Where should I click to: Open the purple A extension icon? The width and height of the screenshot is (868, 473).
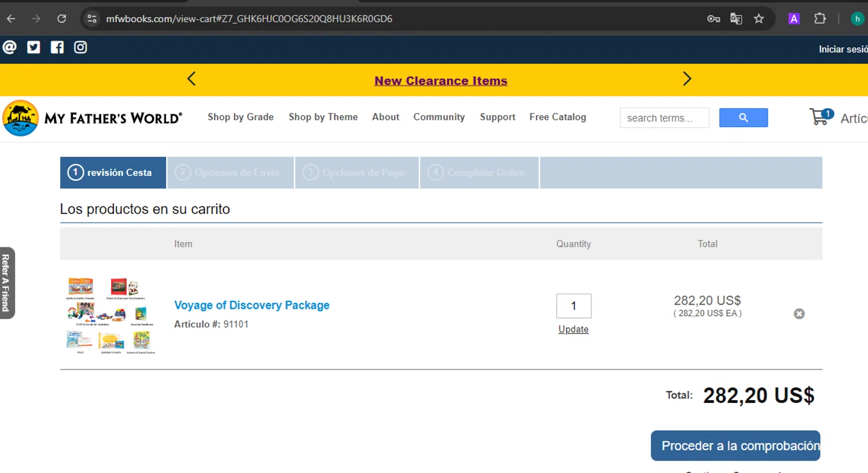(x=794, y=19)
